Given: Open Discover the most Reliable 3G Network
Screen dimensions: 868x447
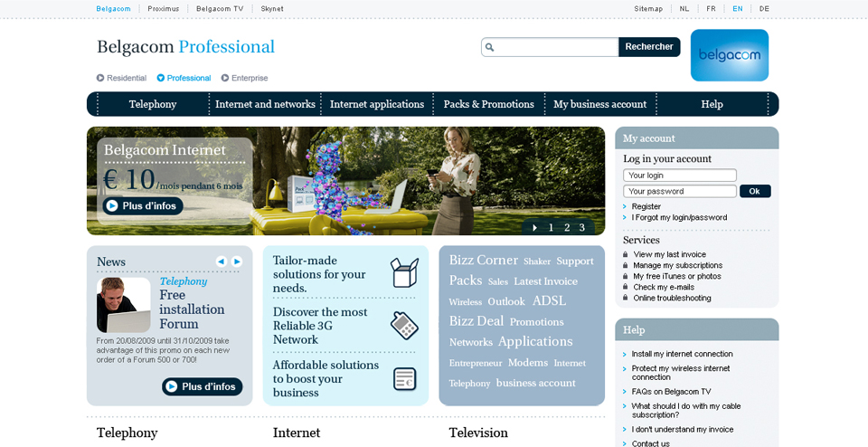Looking at the screenshot, I should 320,326.
